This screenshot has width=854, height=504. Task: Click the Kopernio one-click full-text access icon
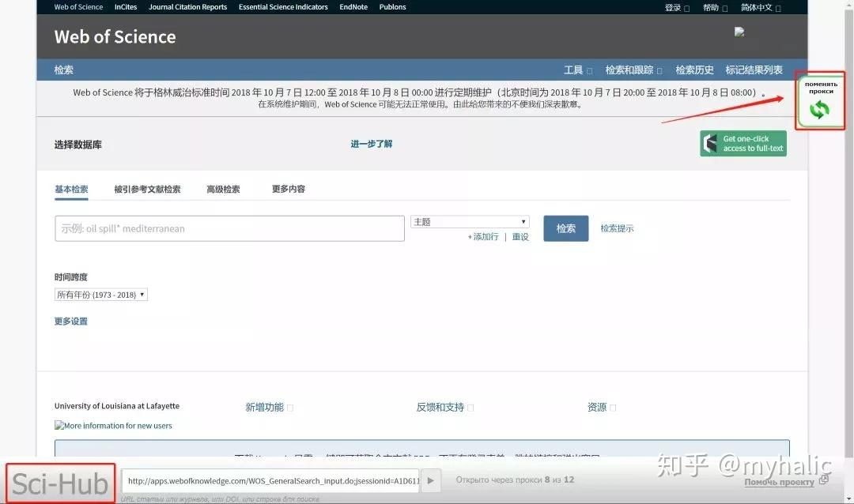(709, 143)
